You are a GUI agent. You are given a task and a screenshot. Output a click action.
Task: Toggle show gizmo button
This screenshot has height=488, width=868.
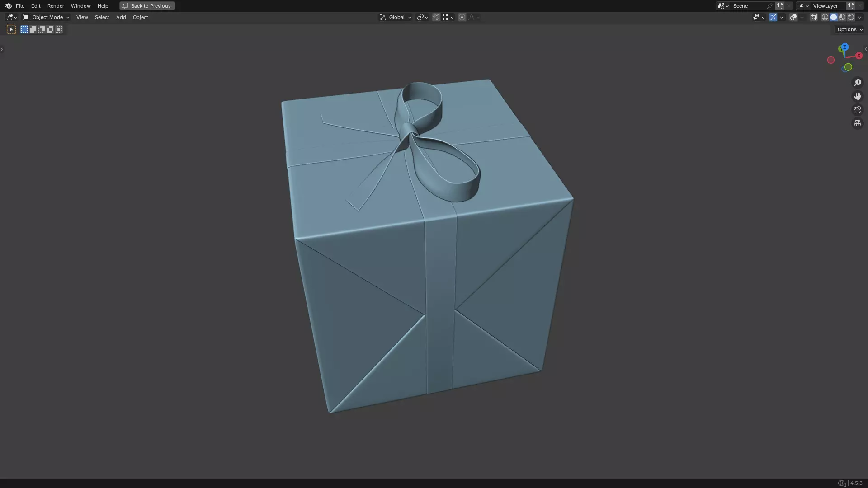pyautogui.click(x=773, y=17)
